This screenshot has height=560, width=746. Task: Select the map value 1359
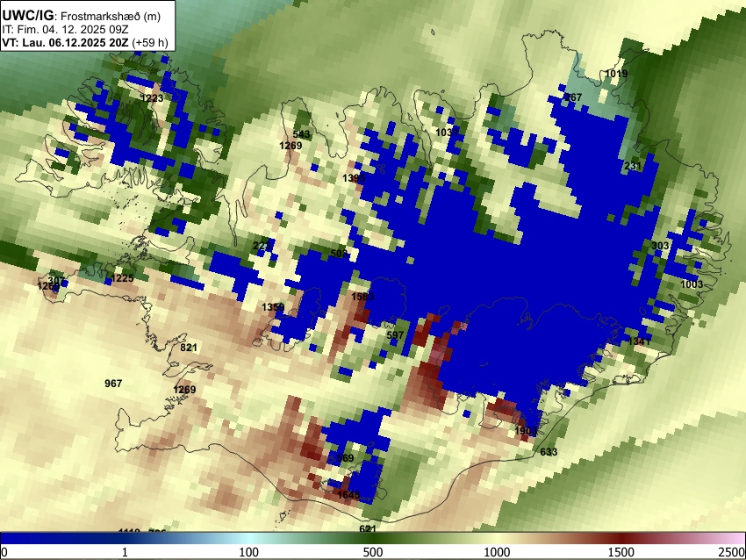click(x=273, y=307)
